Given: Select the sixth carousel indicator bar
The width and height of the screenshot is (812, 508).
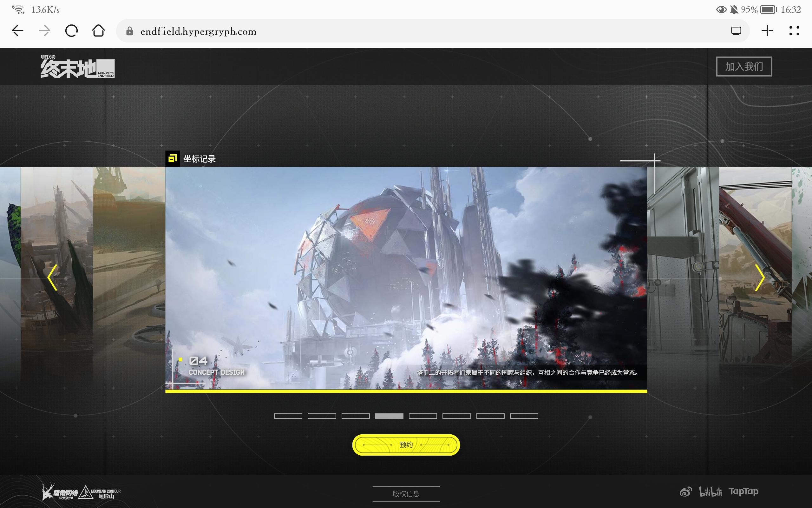Looking at the screenshot, I should click(457, 416).
